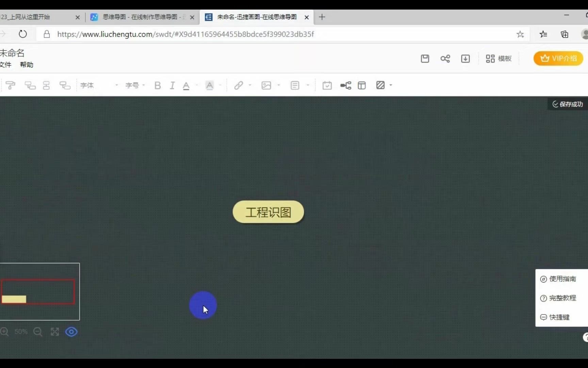The height and width of the screenshot is (368, 588).
Task: Insert a hyperlink using the link icon
Action: click(239, 85)
